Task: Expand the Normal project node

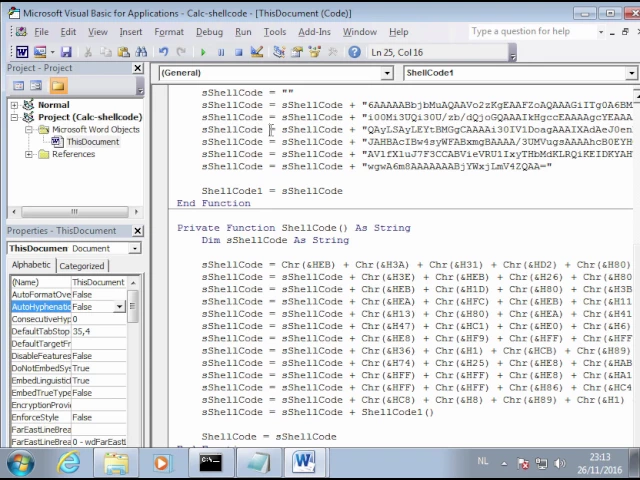Action: tap(15, 105)
